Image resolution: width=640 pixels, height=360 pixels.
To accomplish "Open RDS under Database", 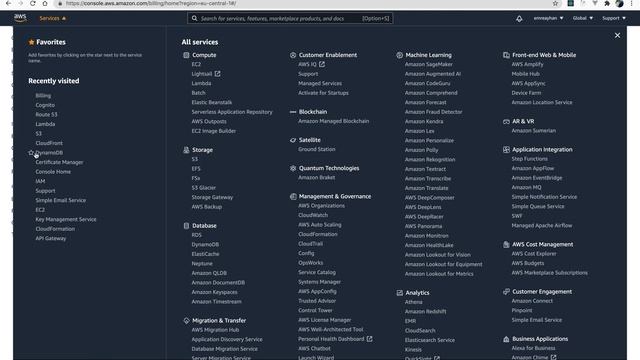I will 196,235.
